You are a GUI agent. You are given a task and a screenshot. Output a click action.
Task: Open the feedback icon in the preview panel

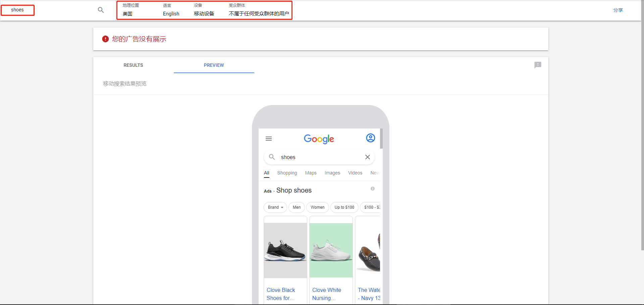click(538, 65)
